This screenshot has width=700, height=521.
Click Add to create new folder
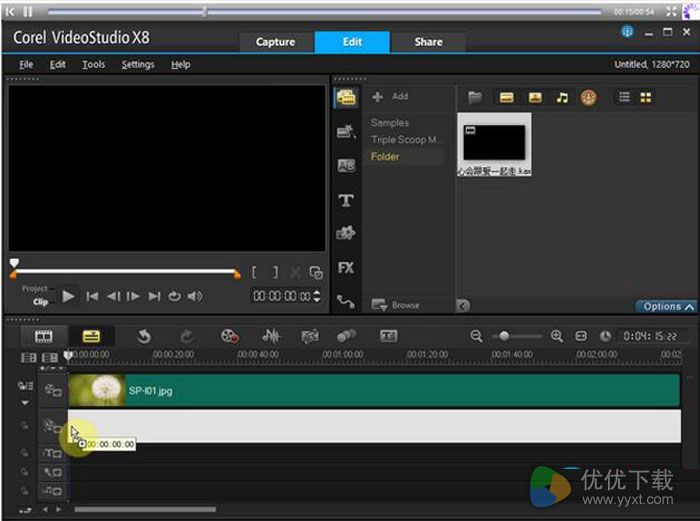[390, 96]
